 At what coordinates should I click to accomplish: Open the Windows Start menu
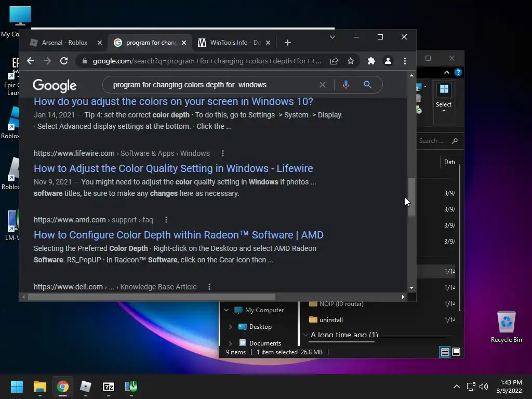coord(17,387)
